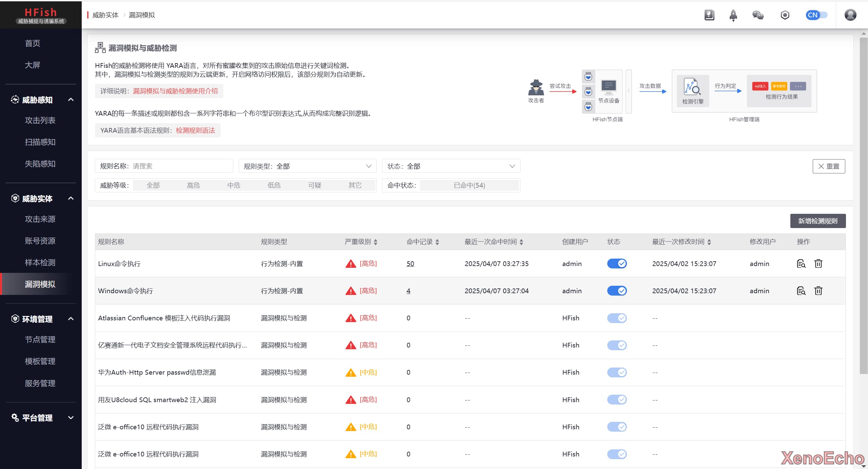Screen dimensions: 868x469
Task: Go to 攻击列表 in the sidebar
Action: tap(40, 120)
